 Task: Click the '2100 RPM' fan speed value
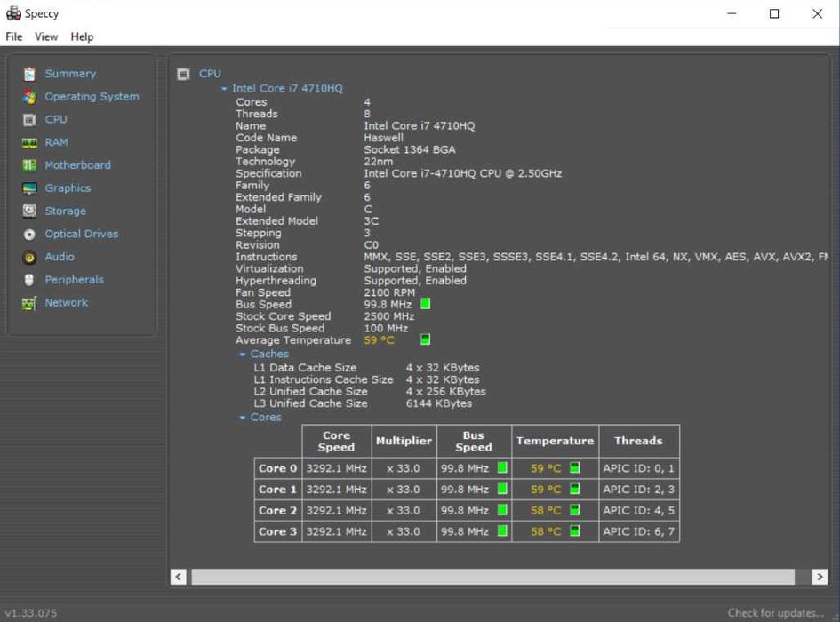coord(389,292)
